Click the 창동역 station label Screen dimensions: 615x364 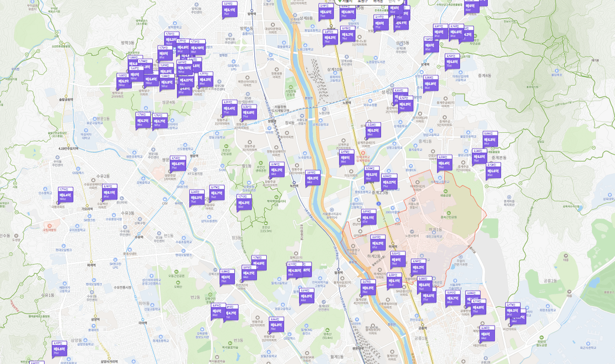click(x=272, y=121)
